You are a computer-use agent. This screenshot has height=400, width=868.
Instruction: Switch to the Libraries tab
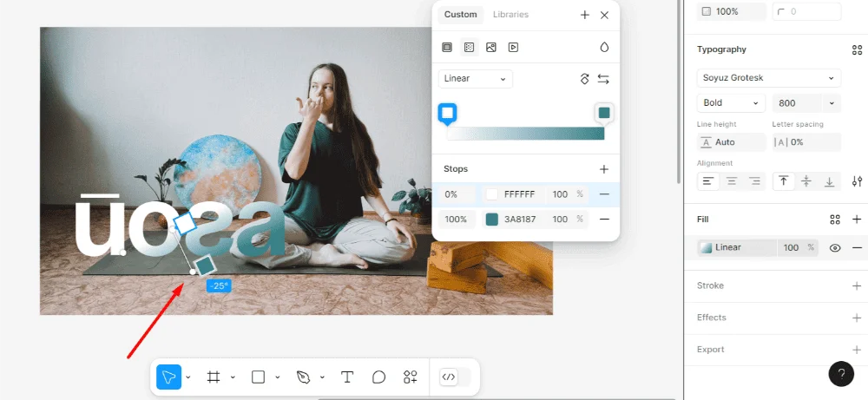coord(510,15)
